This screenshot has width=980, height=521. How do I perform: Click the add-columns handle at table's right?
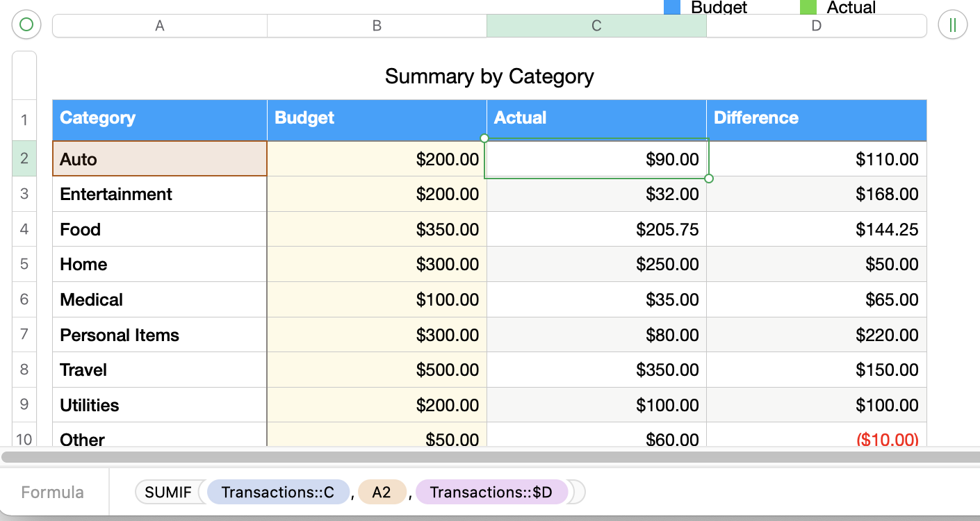click(x=952, y=26)
